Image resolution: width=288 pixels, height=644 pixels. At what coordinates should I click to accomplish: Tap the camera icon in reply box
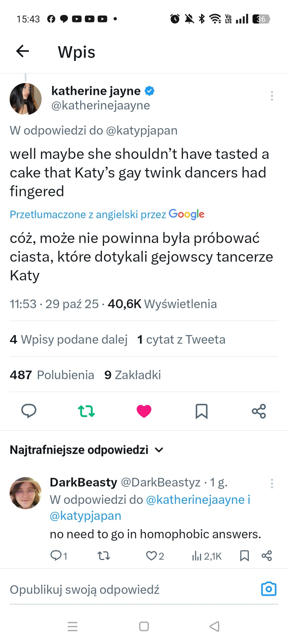point(269,589)
